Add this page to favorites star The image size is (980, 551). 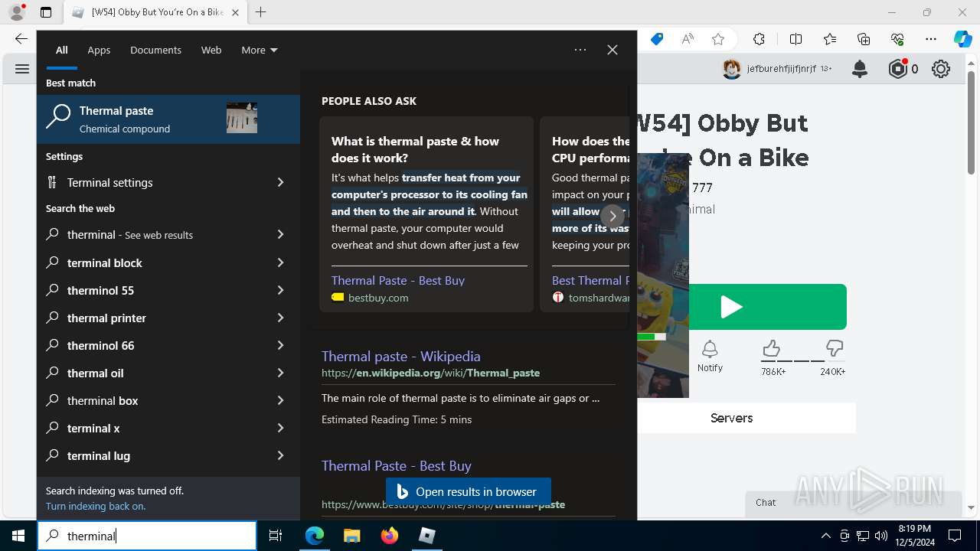tap(717, 39)
